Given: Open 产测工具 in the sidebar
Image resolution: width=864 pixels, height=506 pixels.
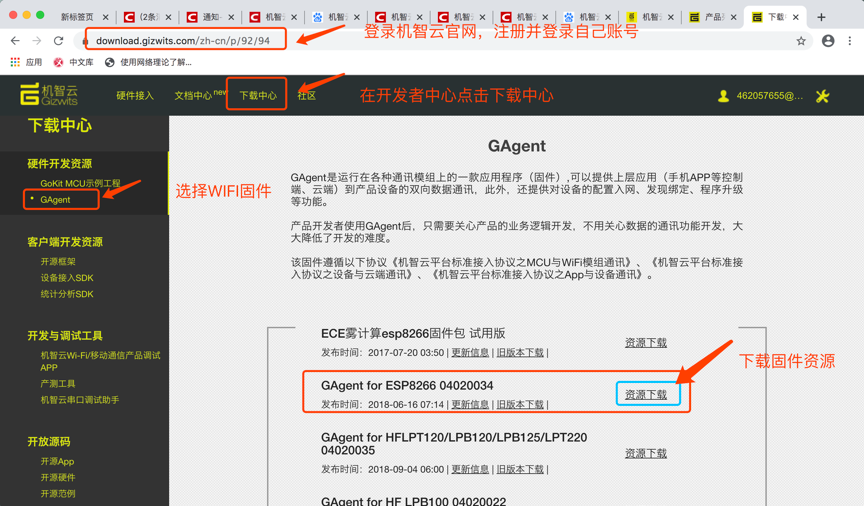Looking at the screenshot, I should pos(58,383).
